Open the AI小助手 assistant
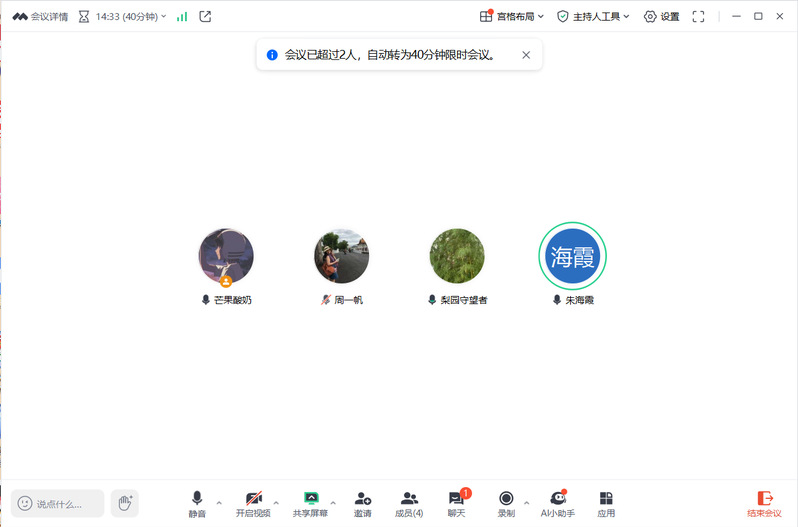Image resolution: width=798 pixels, height=527 pixels. point(558,503)
